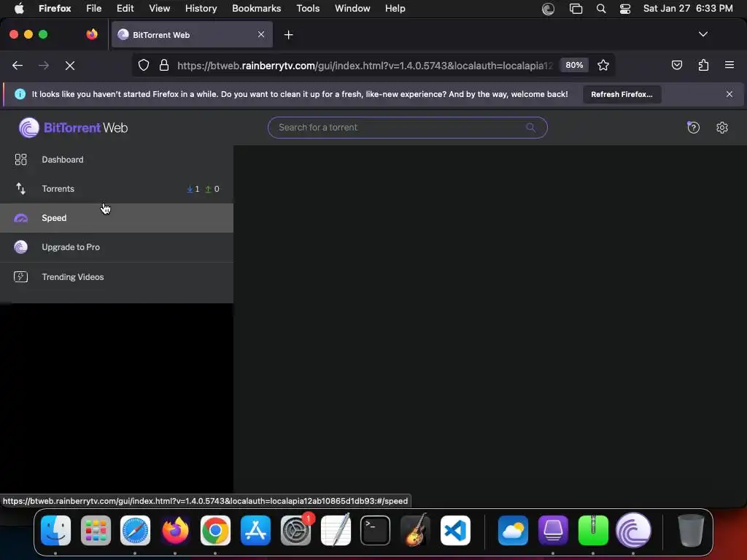Viewport: 747px width, 560px height.
Task: Click the notification info icon
Action: (x=20, y=94)
